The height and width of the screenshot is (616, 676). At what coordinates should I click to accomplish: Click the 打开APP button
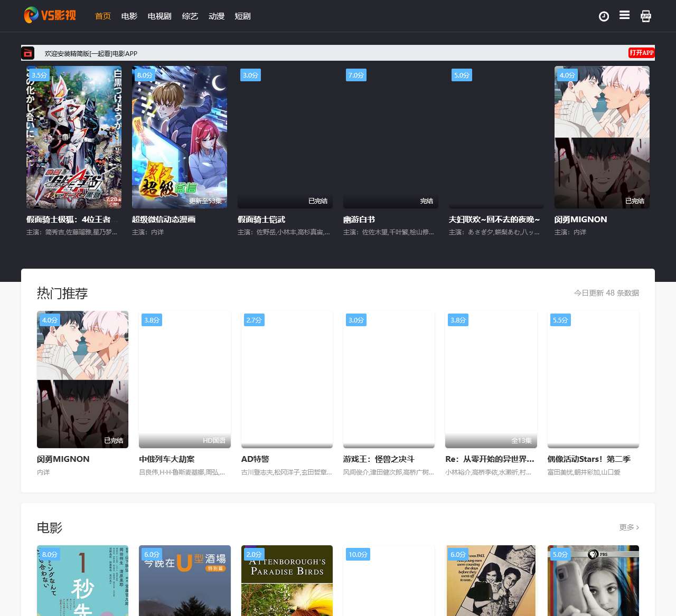pos(641,53)
